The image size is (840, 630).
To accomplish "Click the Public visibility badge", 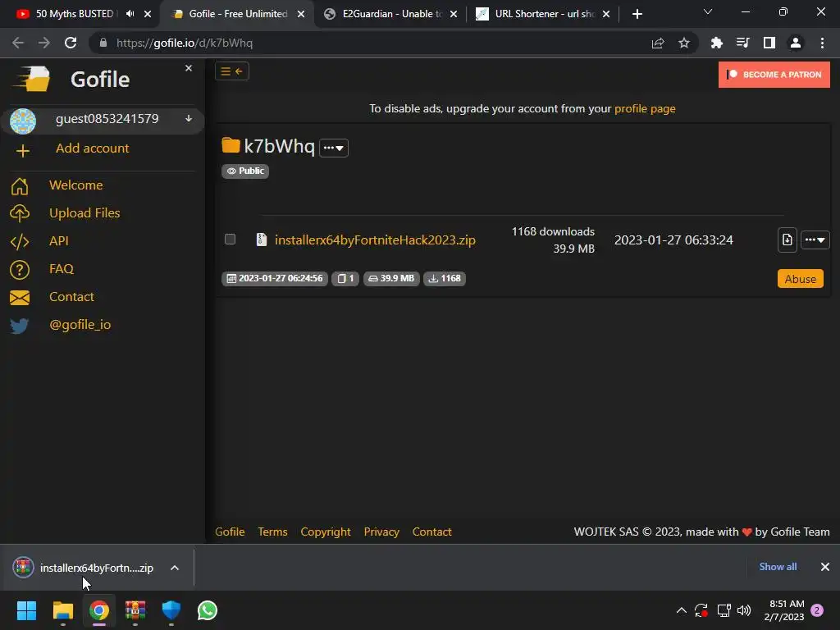I will [245, 171].
